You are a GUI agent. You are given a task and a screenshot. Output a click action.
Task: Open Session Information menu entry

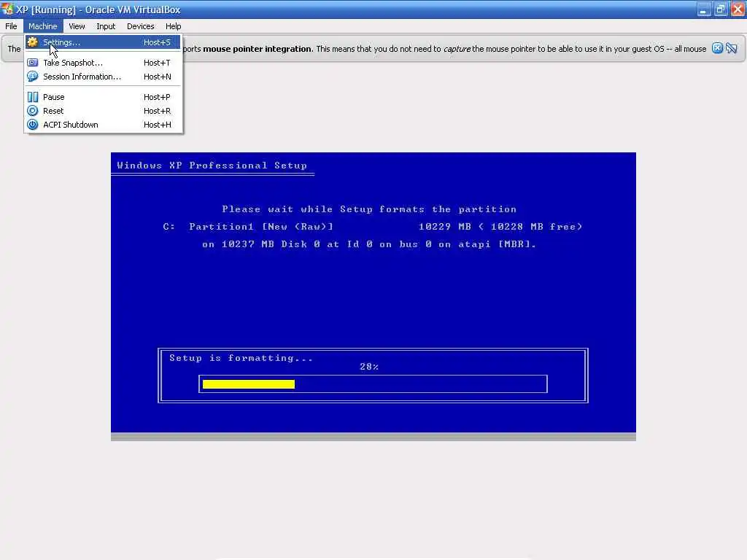[103, 77]
